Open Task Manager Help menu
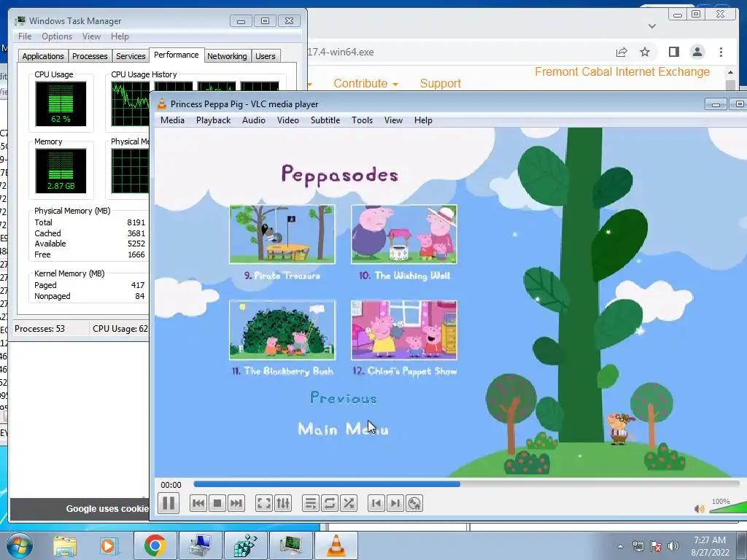The height and width of the screenshot is (560, 747). (x=120, y=36)
